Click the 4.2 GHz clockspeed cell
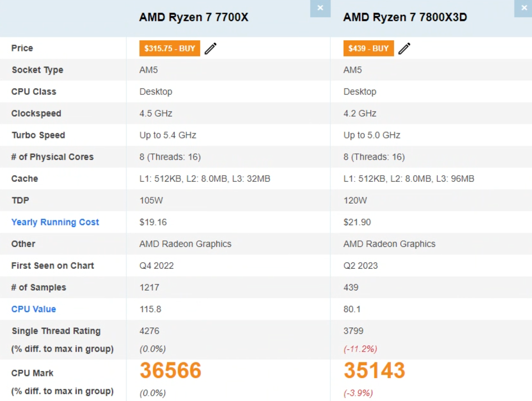Viewport: 532px width, 401px height. (x=360, y=113)
